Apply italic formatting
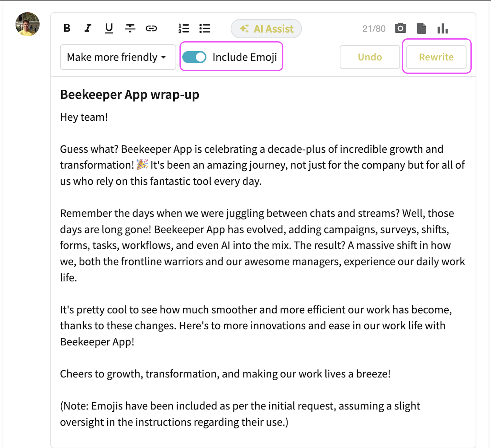 click(x=88, y=28)
